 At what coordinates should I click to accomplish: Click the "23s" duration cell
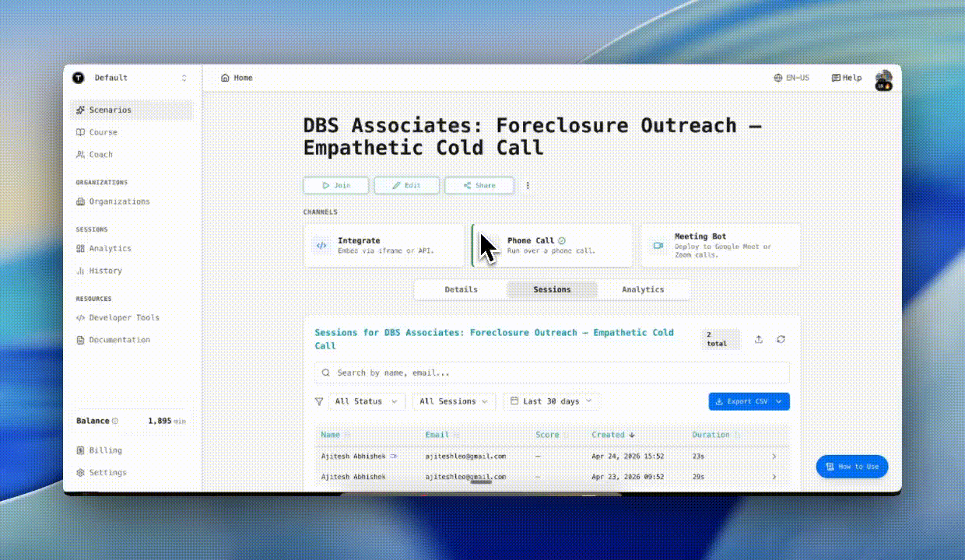tap(698, 457)
